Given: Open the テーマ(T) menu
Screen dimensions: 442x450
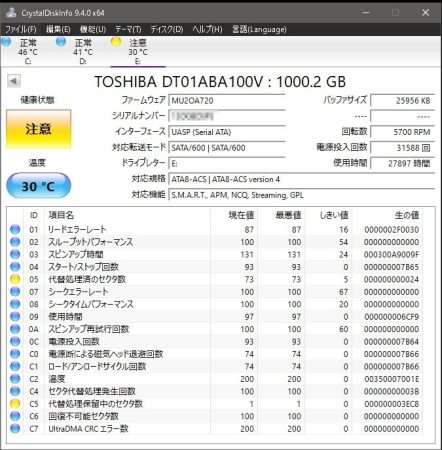Looking at the screenshot, I should coord(128,29).
